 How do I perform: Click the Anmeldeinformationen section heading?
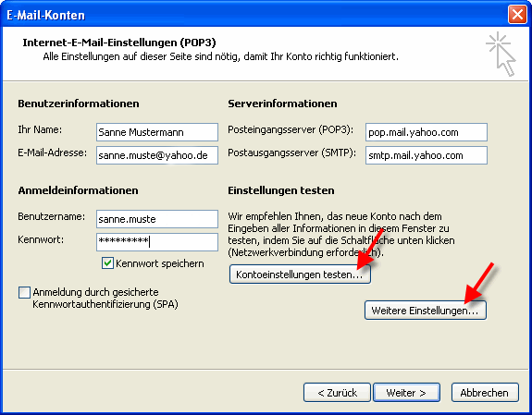(78, 190)
